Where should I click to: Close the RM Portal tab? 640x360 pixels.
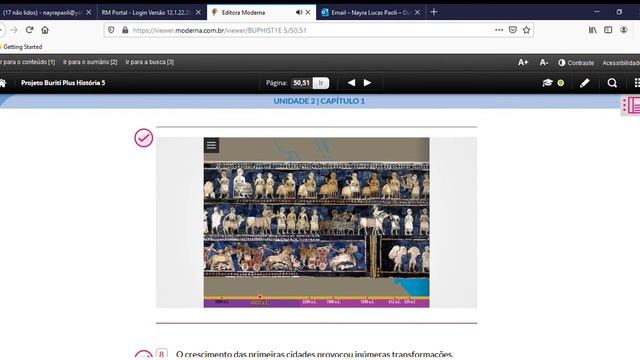[x=198, y=13]
